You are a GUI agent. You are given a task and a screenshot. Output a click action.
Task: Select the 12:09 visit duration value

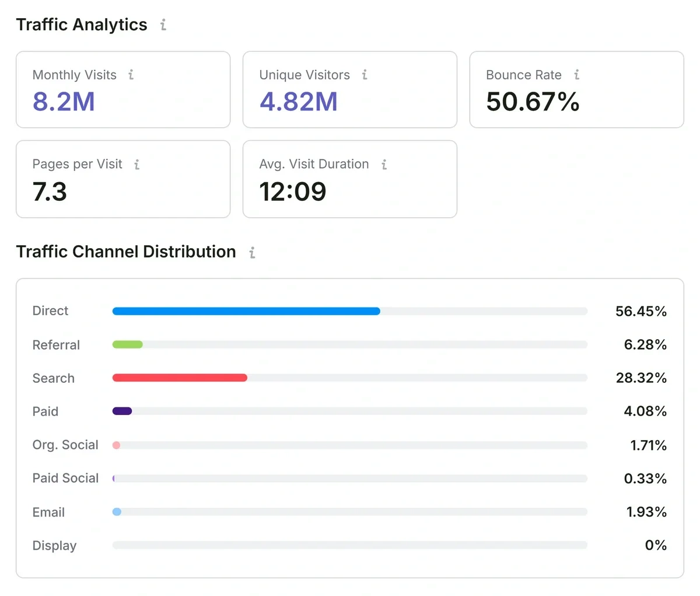(293, 191)
